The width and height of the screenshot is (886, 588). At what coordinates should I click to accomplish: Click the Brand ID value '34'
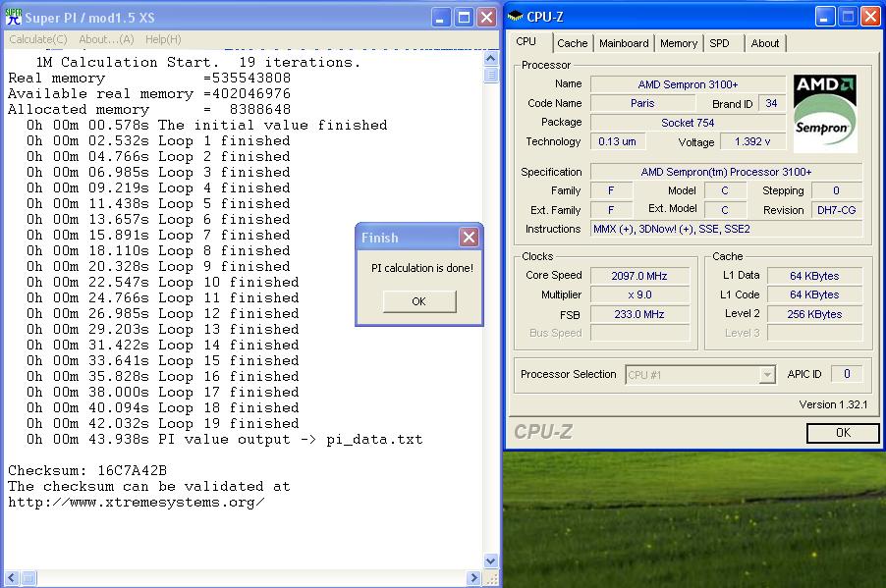click(771, 103)
